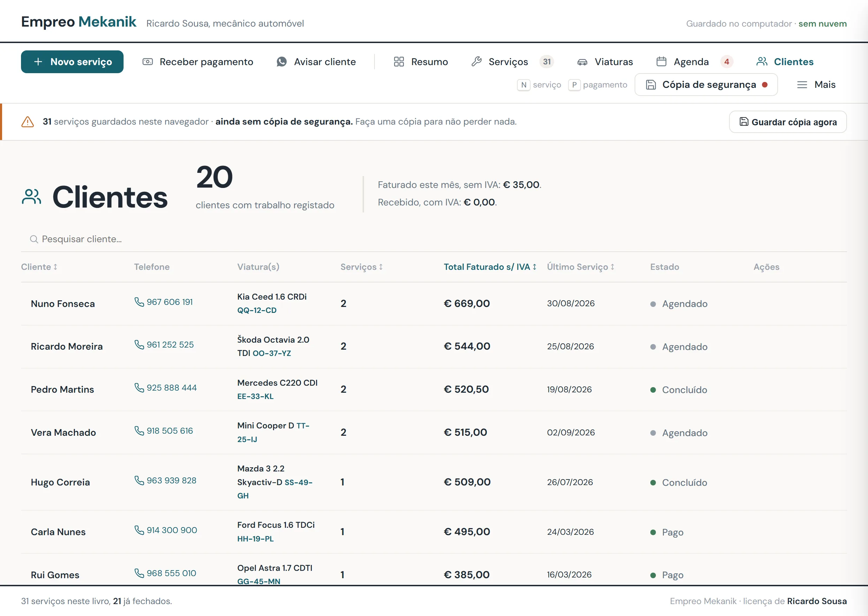
Task: Select the Pedro Martins client name
Action: [x=63, y=390]
